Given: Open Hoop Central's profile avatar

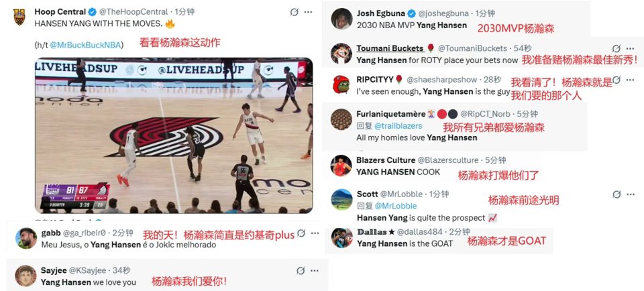Looking at the screenshot, I should coord(19,17).
